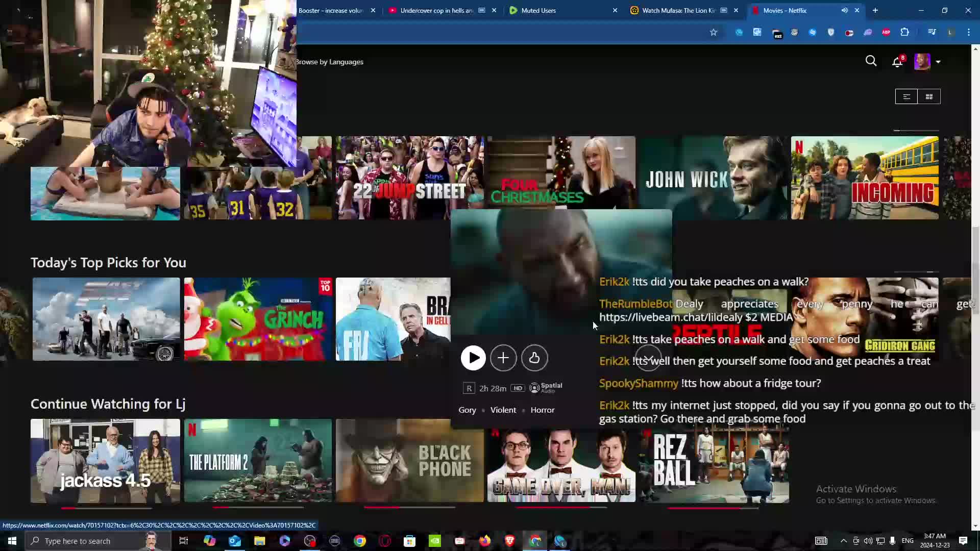The image size is (980, 551).
Task: Select the Movies - Netflix tab
Action: tap(785, 10)
